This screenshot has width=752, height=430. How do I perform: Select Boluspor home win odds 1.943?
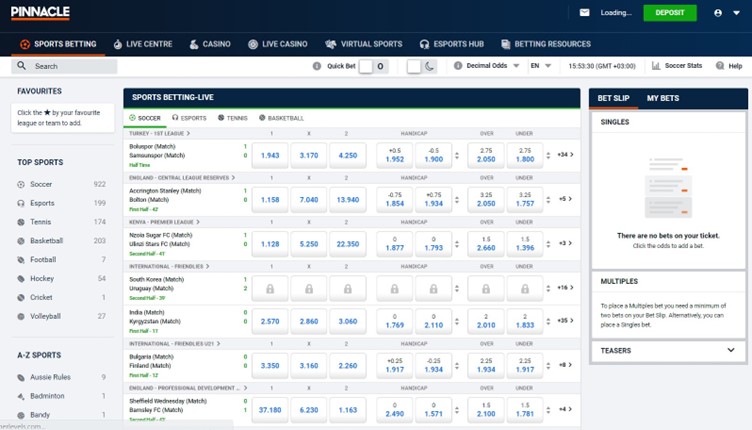(x=269, y=156)
